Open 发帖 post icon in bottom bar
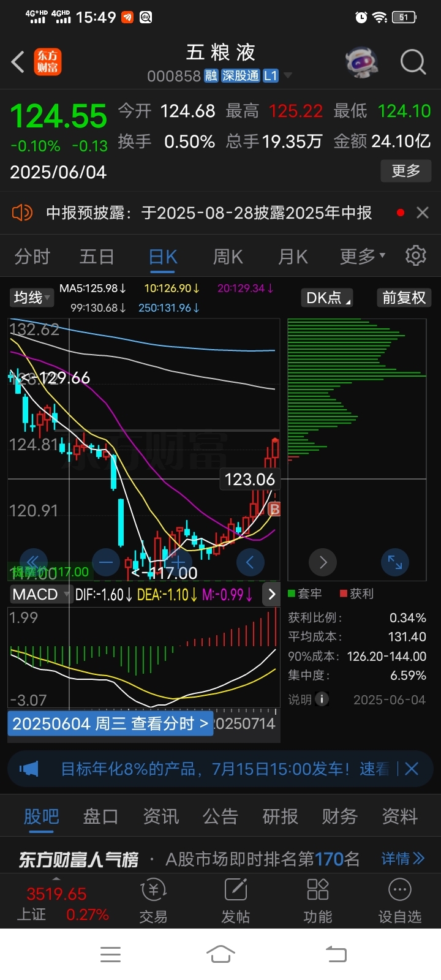The height and width of the screenshot is (980, 441). point(236,900)
